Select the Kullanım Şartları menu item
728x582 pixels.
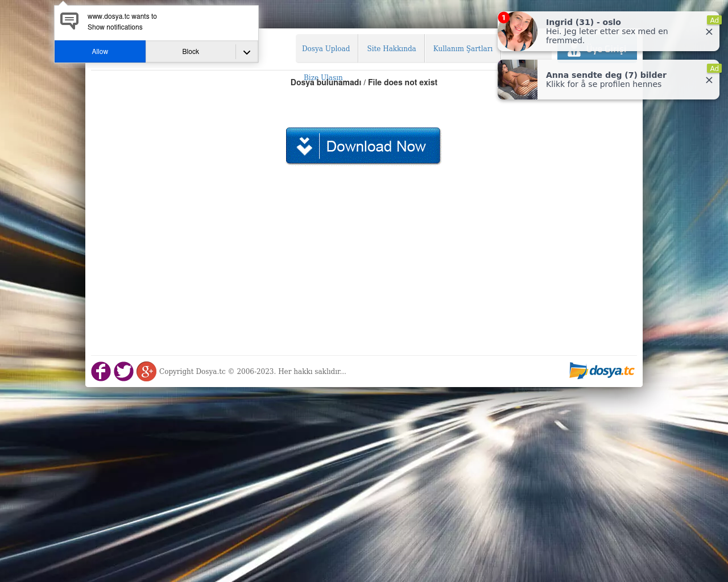pos(462,49)
